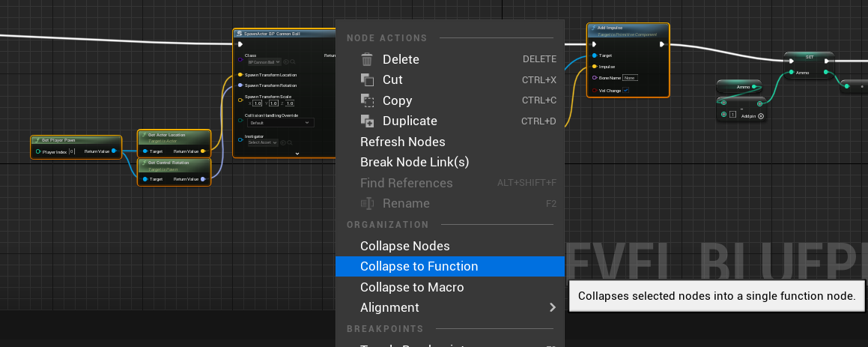The width and height of the screenshot is (868, 347).
Task: Click the Player Index pin on Get Player Pawn
Action: coord(38,151)
